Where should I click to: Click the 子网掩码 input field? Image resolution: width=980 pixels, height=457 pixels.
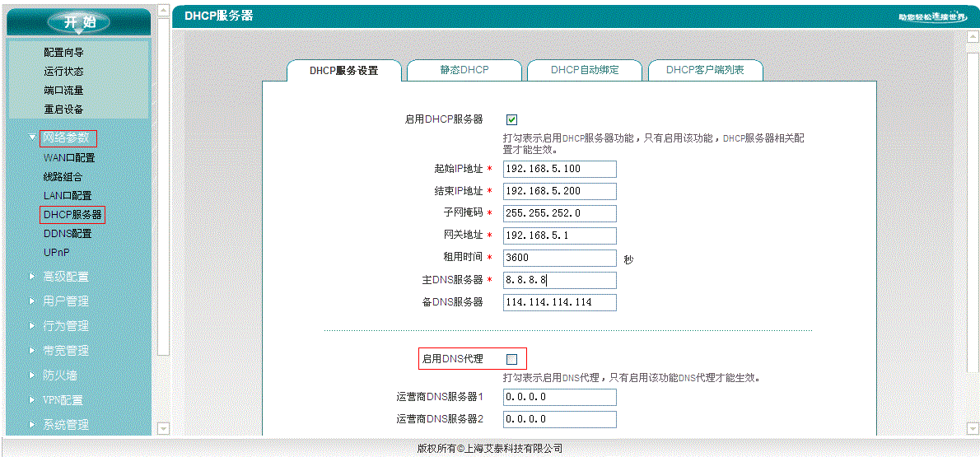click(x=559, y=213)
